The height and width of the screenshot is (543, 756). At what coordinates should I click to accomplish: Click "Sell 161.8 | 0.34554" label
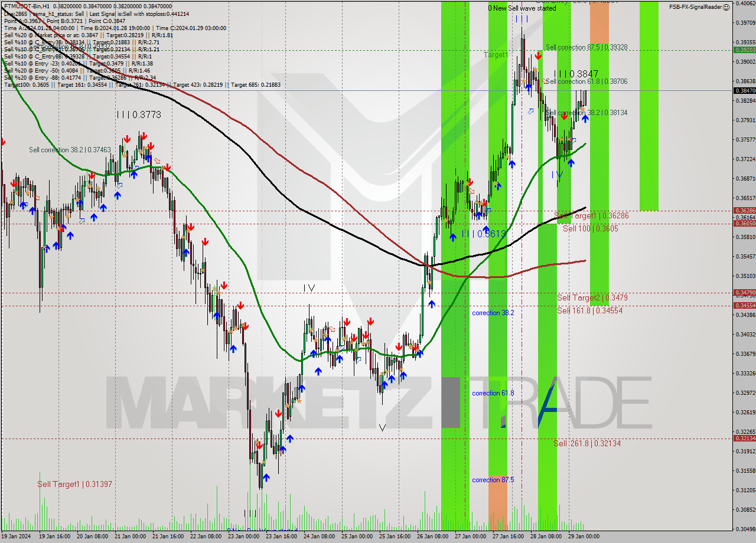(x=589, y=310)
